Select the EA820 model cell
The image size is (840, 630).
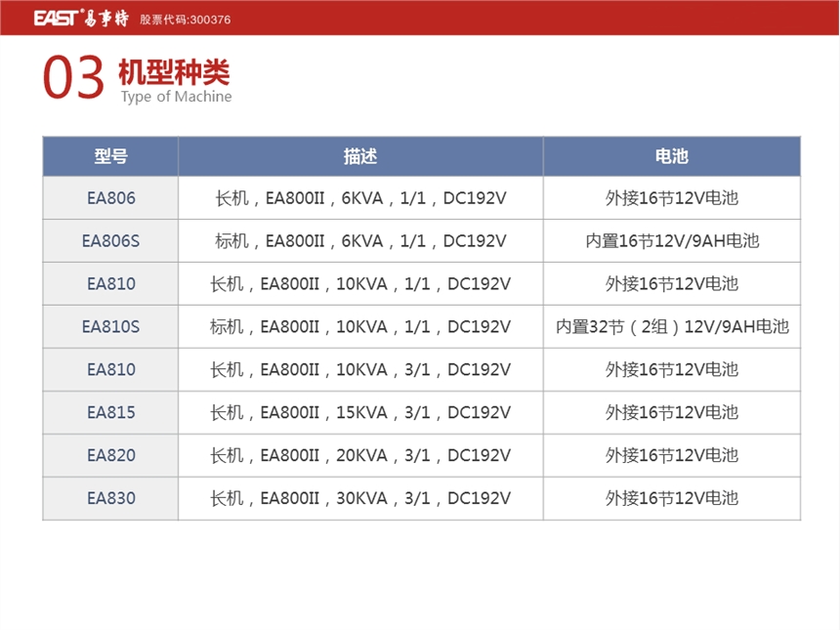tap(111, 455)
